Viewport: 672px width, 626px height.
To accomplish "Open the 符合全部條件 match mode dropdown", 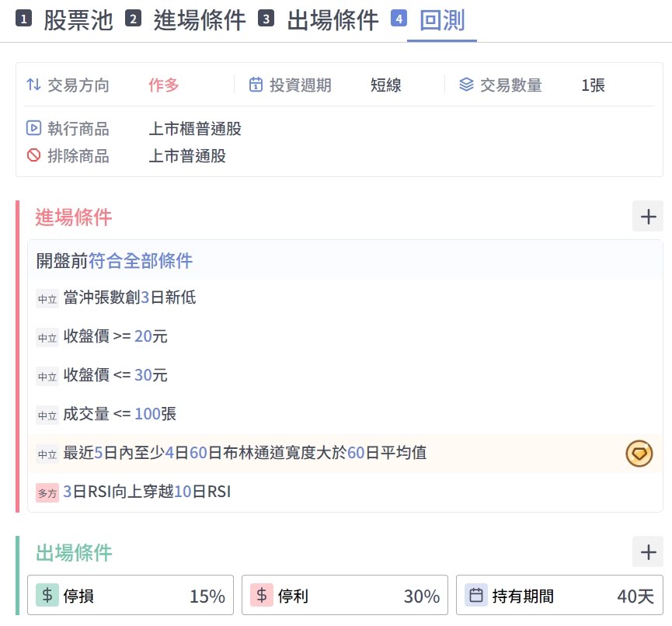I will (141, 261).
